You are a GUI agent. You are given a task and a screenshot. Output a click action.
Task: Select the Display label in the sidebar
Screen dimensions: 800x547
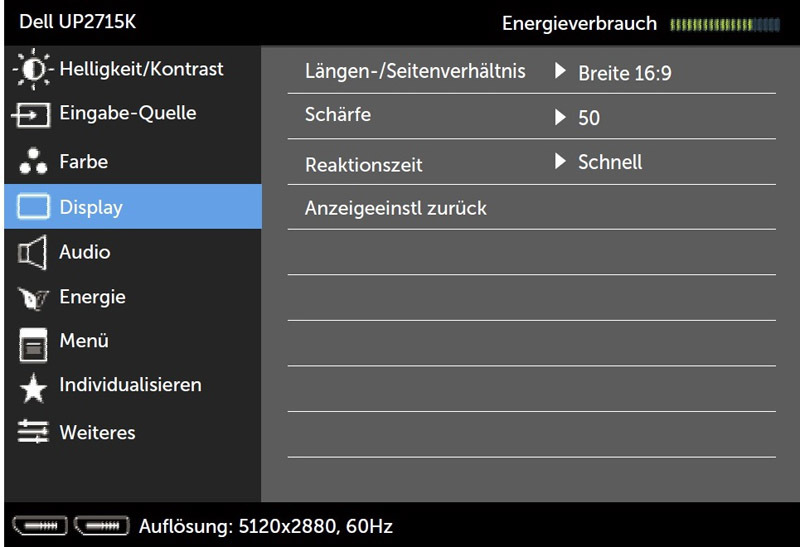tap(91, 207)
